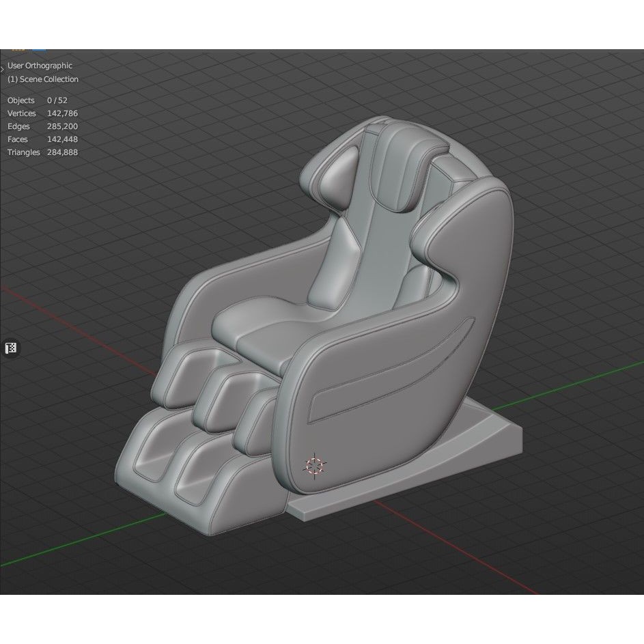Click the 'User Orthographic' view label
This screenshot has width=644, height=644.
click(x=40, y=66)
